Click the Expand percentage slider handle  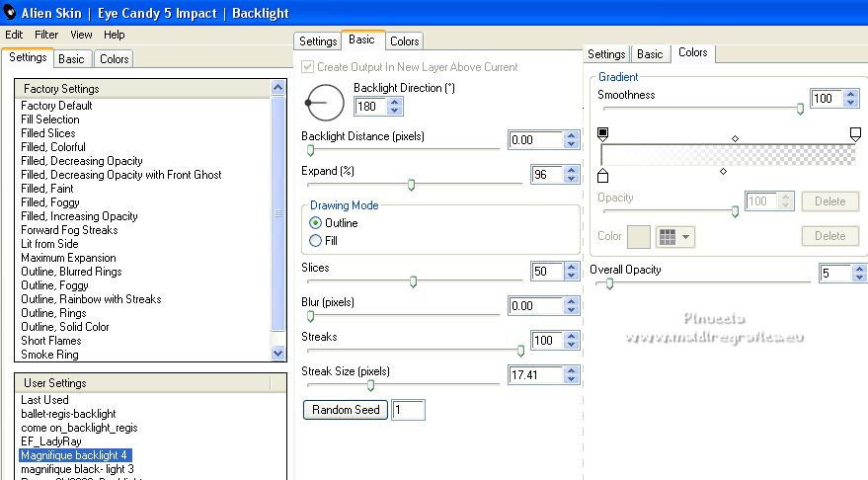412,185
